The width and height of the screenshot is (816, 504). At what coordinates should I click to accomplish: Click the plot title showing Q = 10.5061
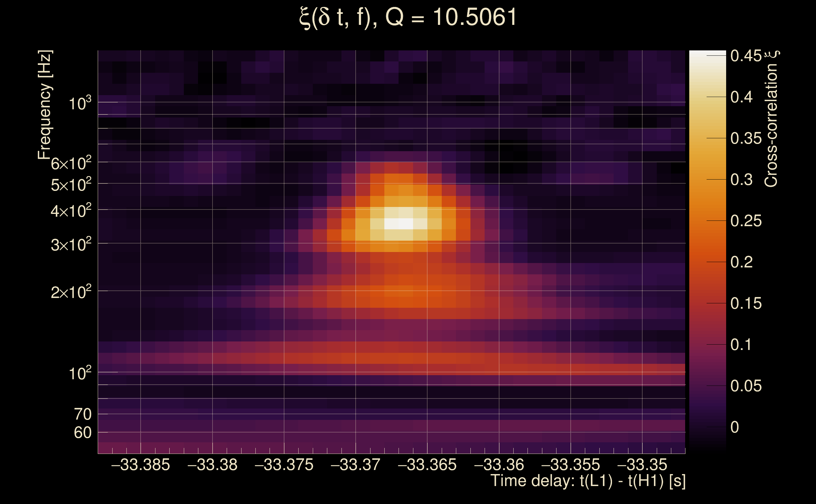click(408, 17)
